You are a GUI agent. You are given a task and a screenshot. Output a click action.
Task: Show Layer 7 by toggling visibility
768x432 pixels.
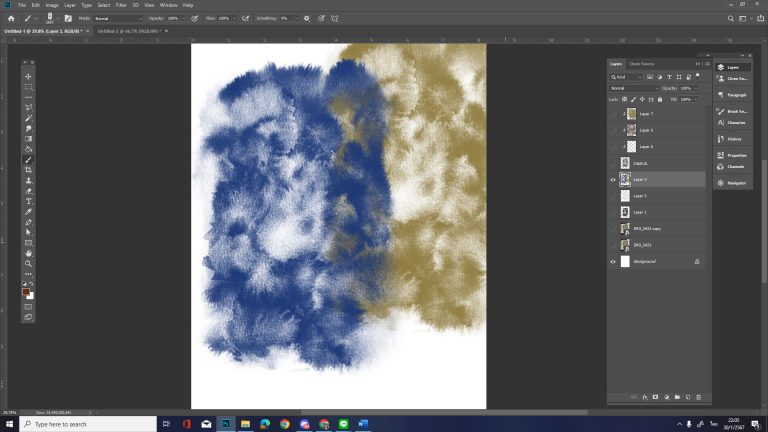(613, 114)
